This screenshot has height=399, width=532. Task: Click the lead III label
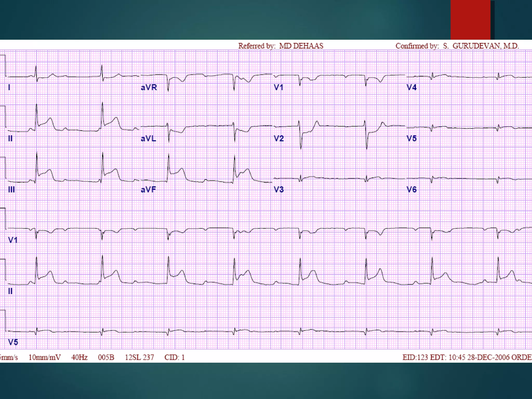coord(11,190)
